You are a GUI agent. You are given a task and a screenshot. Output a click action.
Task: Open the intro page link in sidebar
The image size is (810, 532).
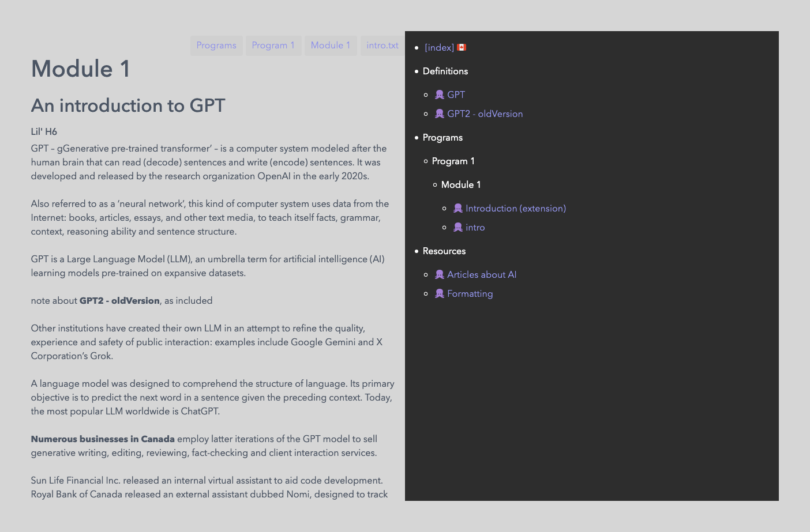coord(475,228)
